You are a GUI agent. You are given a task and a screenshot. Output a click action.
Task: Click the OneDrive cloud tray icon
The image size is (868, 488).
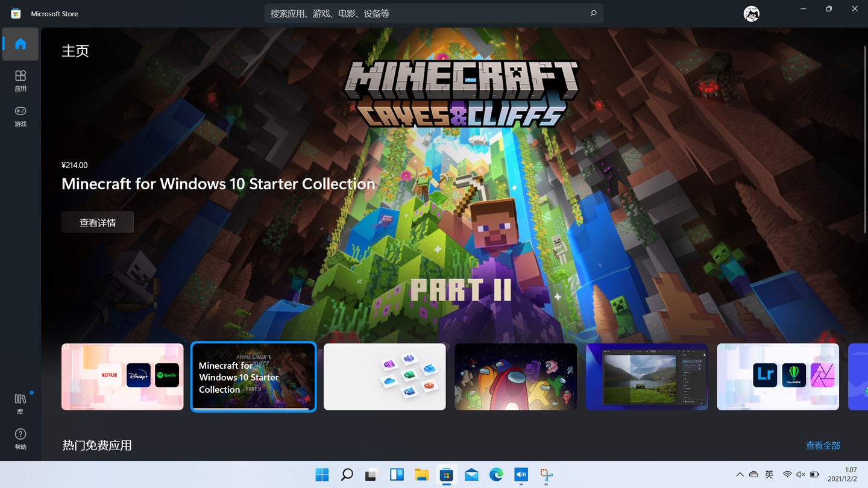753,475
